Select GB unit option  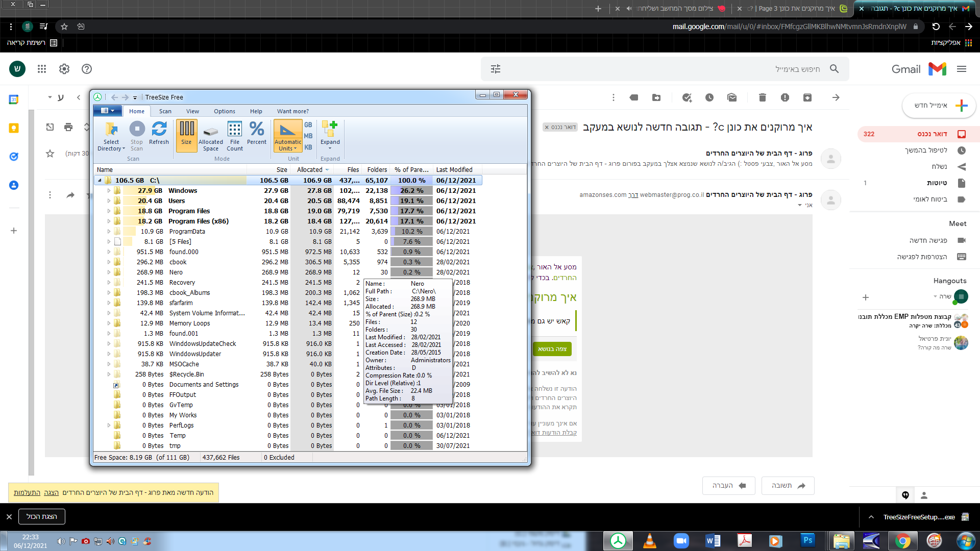tap(308, 125)
